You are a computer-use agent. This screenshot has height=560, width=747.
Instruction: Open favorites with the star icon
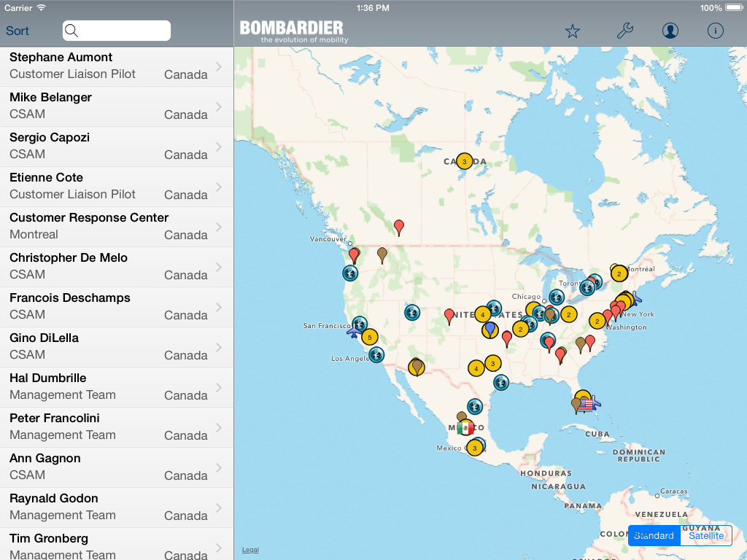point(572,31)
